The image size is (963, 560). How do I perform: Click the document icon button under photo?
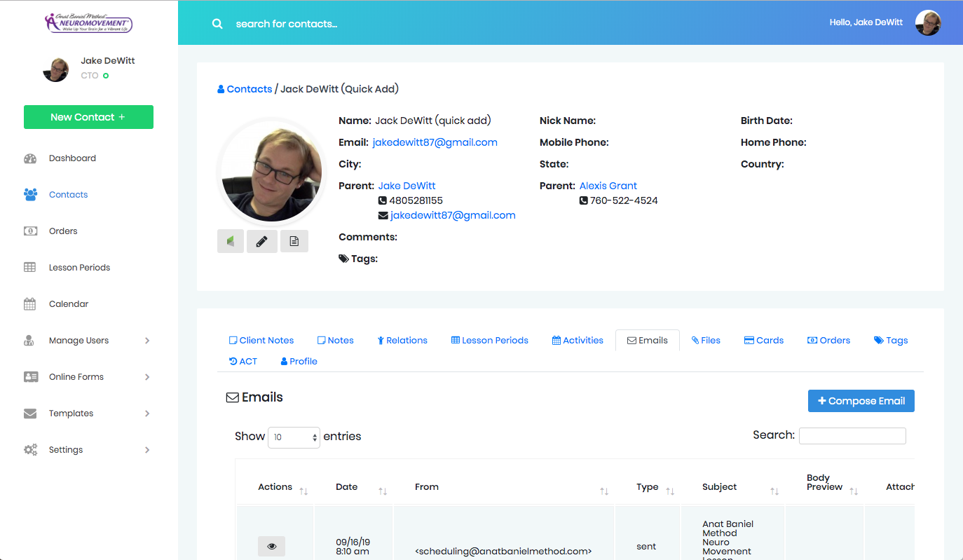coord(294,241)
